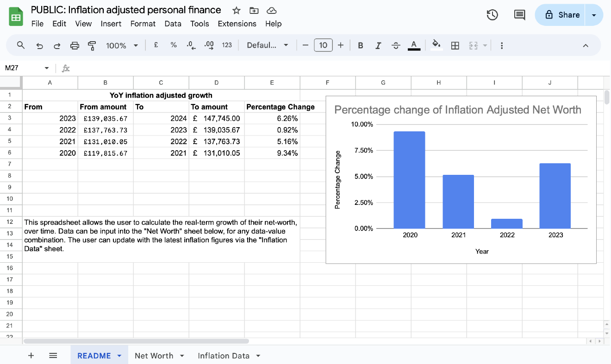611x364 pixels.
Task: Switch to the Net Worth sheet tab
Action: pyautogui.click(x=154, y=356)
